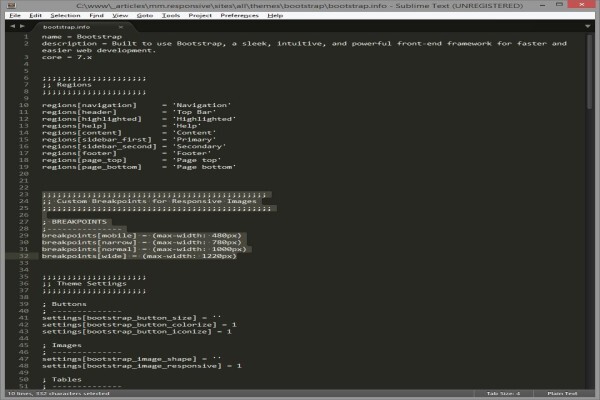Open the Selection menu
The image size is (600, 400).
coord(65,15)
